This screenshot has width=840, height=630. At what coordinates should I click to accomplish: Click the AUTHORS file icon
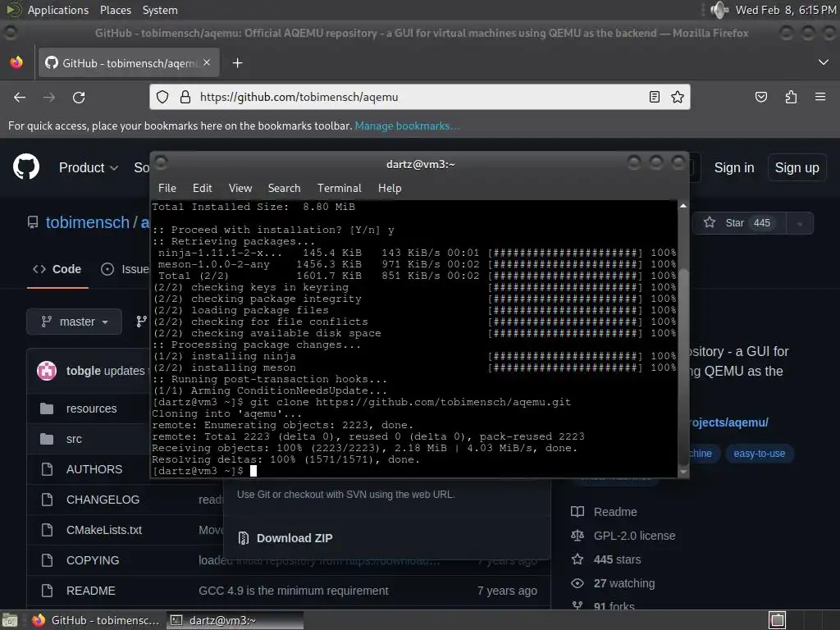(x=47, y=469)
